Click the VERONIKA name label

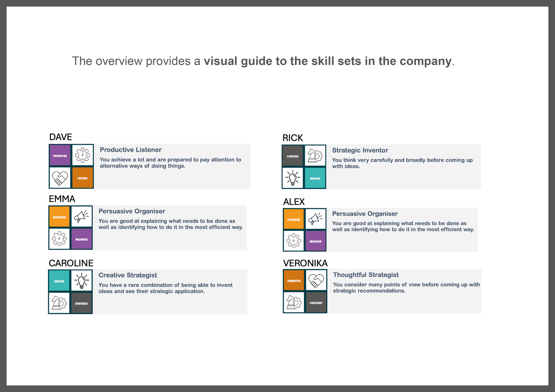[x=305, y=263]
